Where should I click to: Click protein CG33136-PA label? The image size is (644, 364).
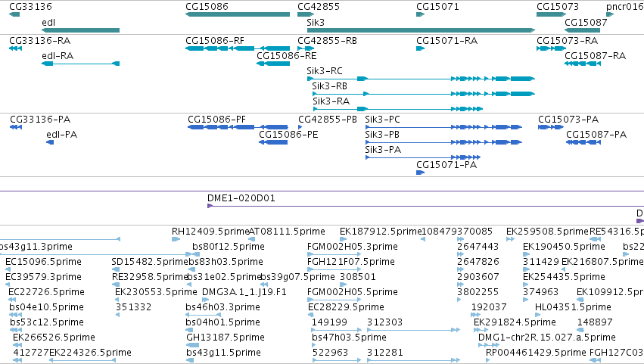40,120
